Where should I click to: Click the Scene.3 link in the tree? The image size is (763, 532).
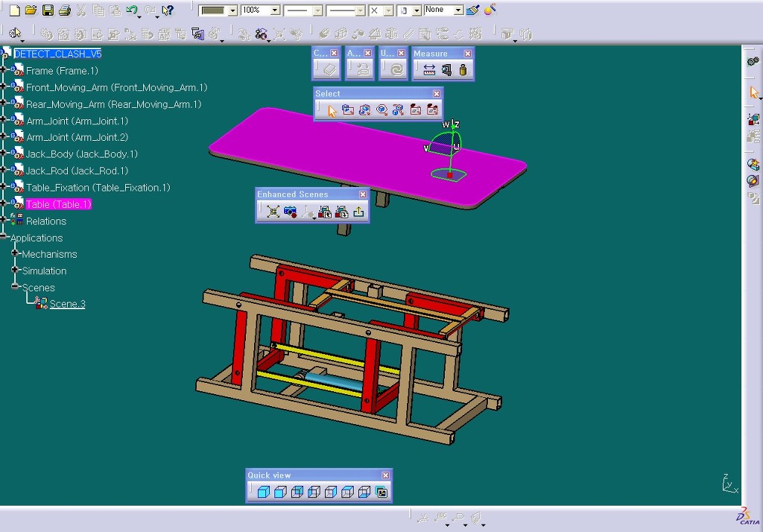tap(67, 304)
